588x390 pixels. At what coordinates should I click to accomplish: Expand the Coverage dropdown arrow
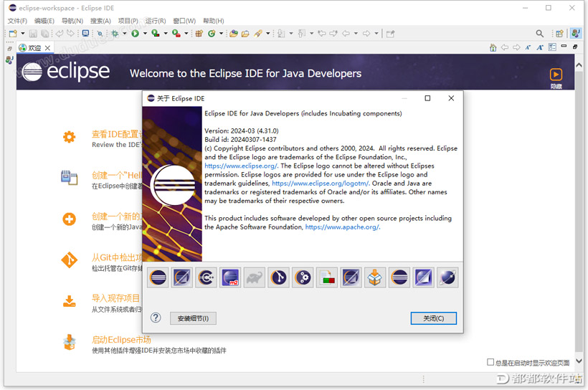pyautogui.click(x=166, y=34)
